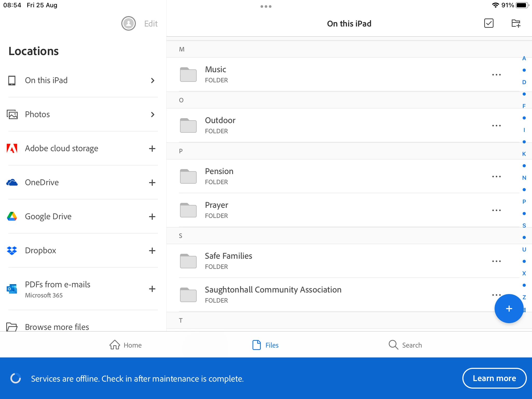Jump to letter S in index
This screenshot has width=532, height=399.
[524, 225]
